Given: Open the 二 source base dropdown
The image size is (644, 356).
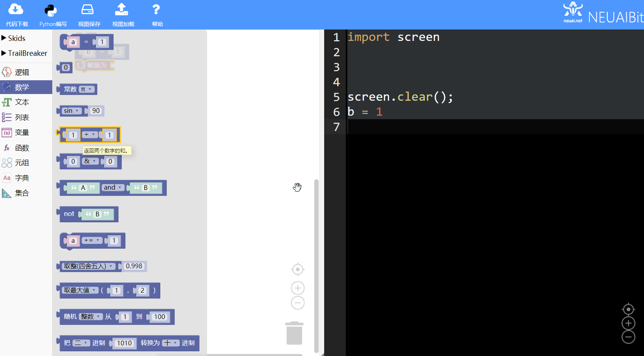Looking at the screenshot, I should point(81,343).
